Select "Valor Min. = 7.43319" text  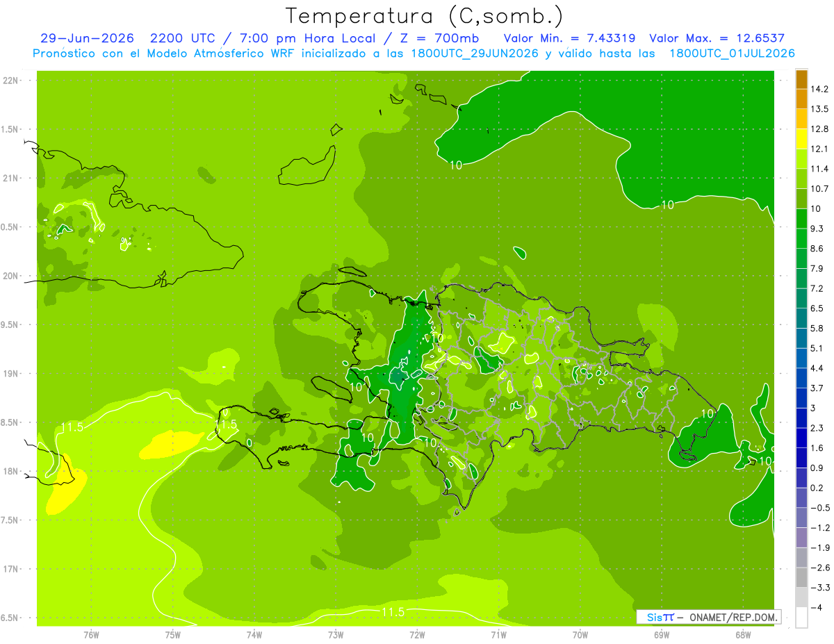569,38
